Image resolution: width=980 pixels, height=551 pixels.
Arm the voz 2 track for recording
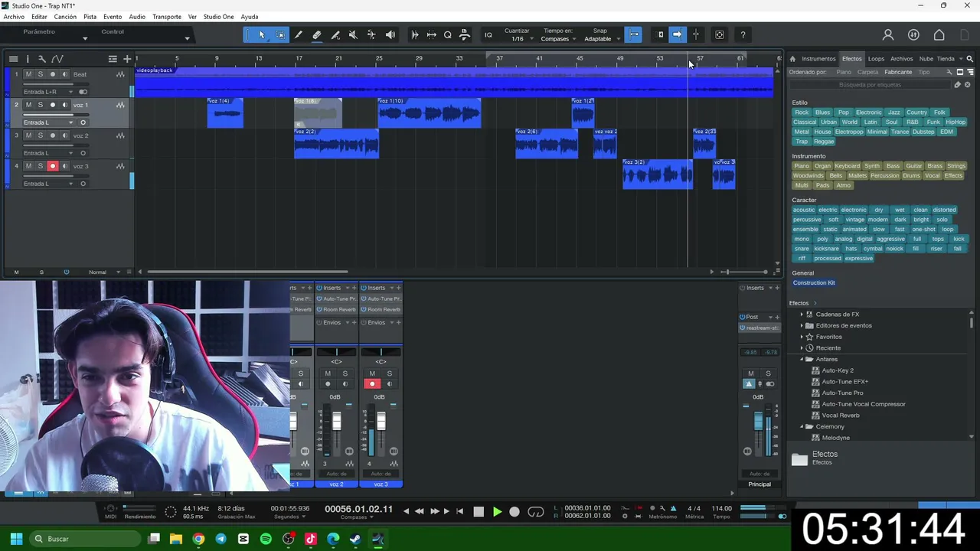click(53, 135)
